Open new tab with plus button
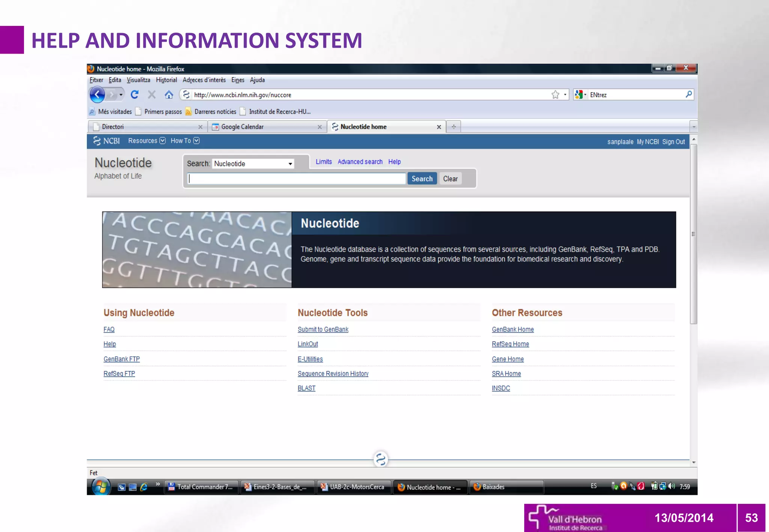Image resolution: width=769 pixels, height=532 pixels. pyautogui.click(x=454, y=127)
